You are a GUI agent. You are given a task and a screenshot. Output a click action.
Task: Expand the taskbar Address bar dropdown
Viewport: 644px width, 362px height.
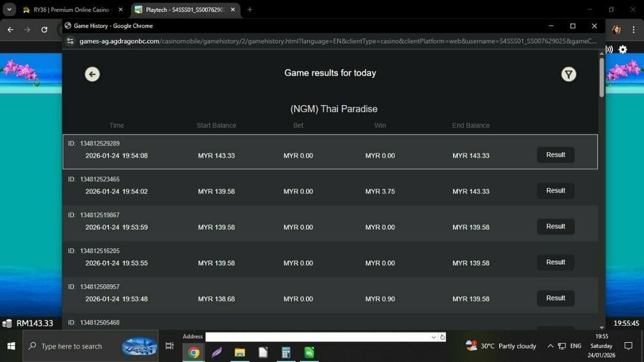433,337
